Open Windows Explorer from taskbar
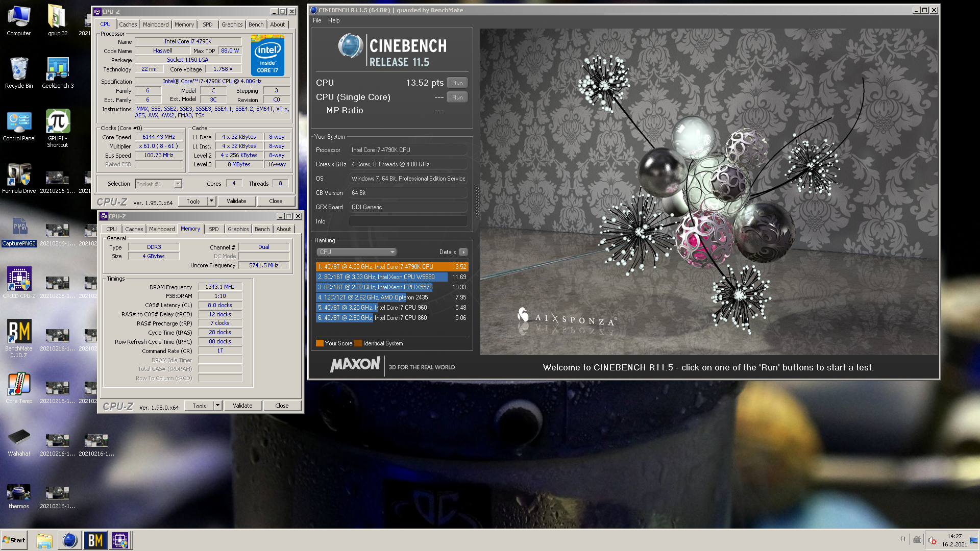Screen dimensions: 980x551 tap(44, 540)
